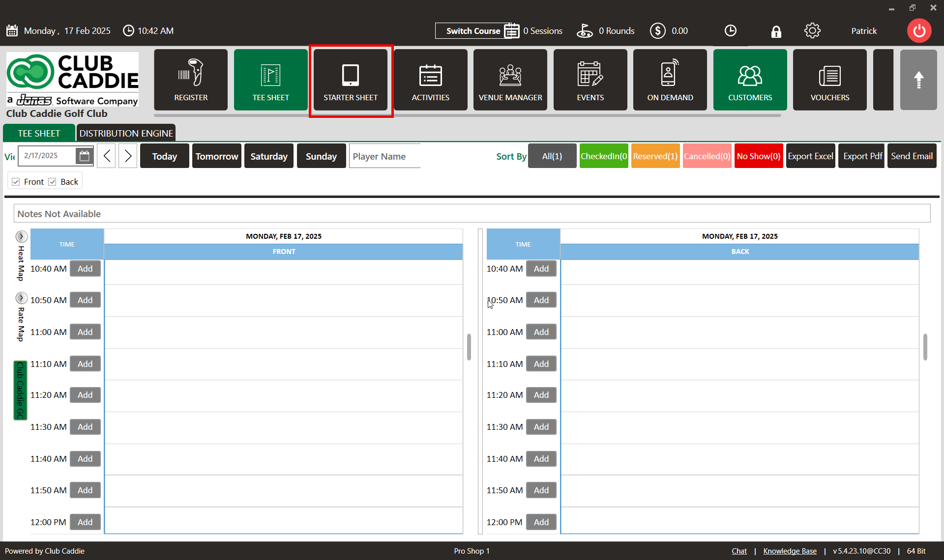The image size is (944, 560).
Task: Click the up-arrow collapse button
Action: pyautogui.click(x=918, y=80)
